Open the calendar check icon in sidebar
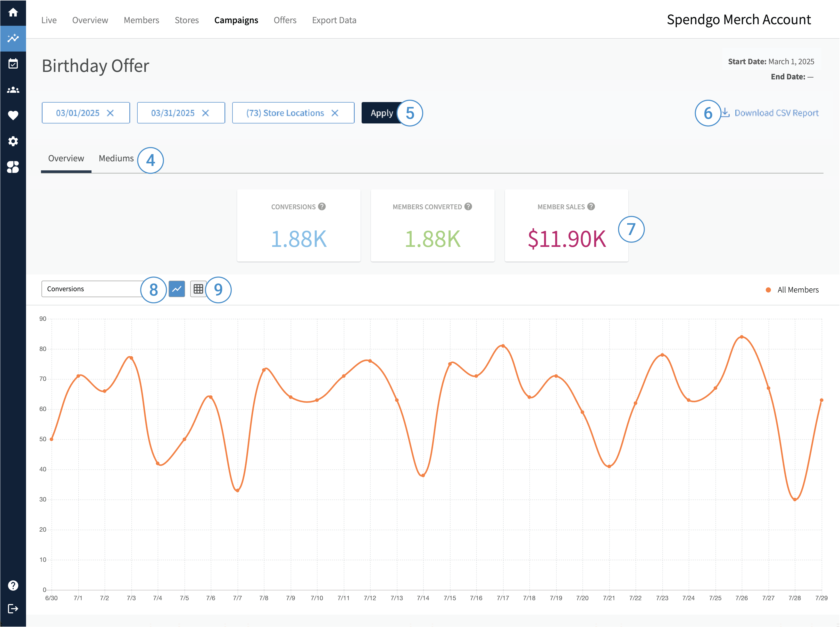 (13, 64)
